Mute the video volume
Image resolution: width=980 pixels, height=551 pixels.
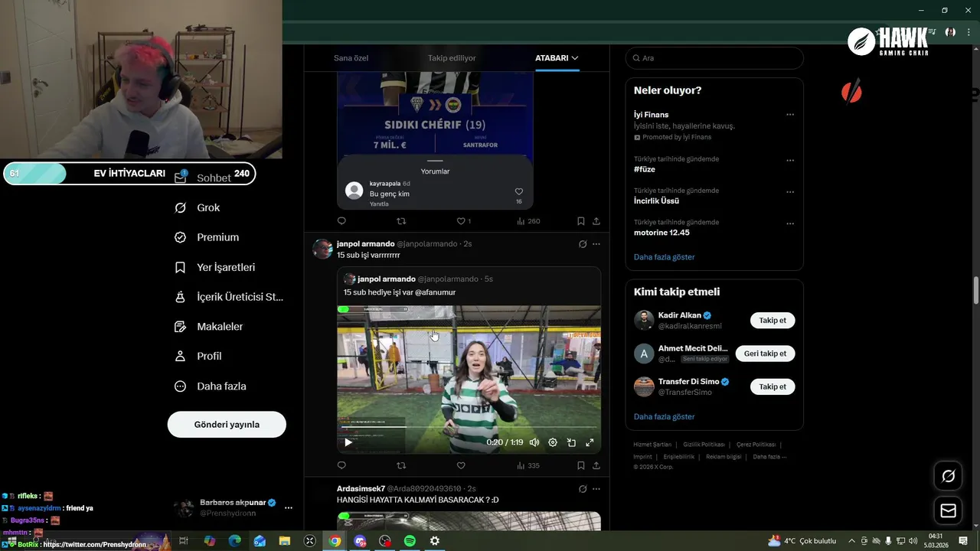coord(534,442)
